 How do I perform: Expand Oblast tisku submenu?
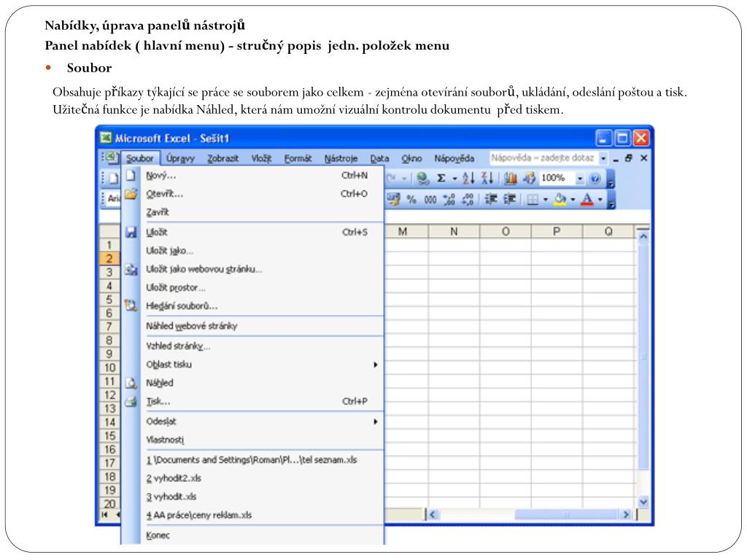coord(376,365)
